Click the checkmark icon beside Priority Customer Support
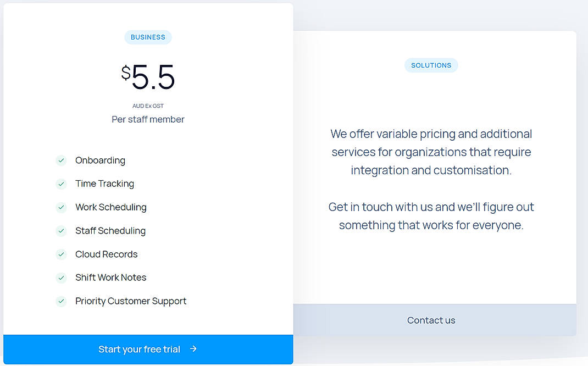588x366 pixels. [61, 301]
